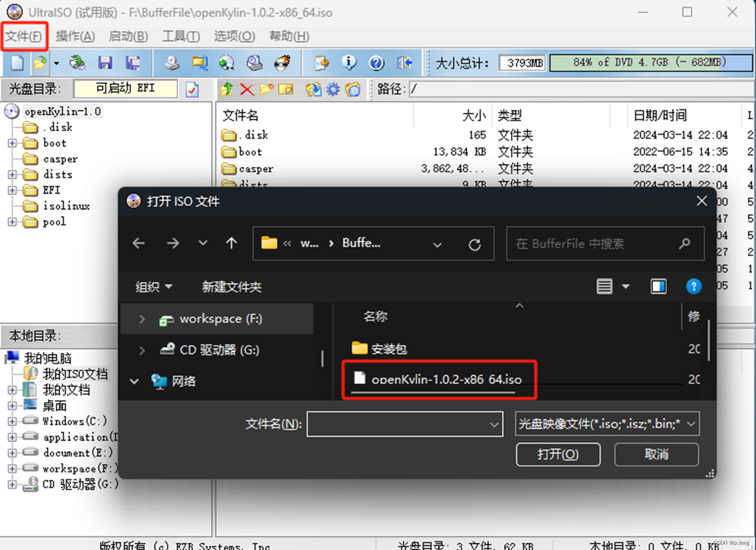
Task: Click the Up folder green arrow icon
Action: [x=226, y=89]
